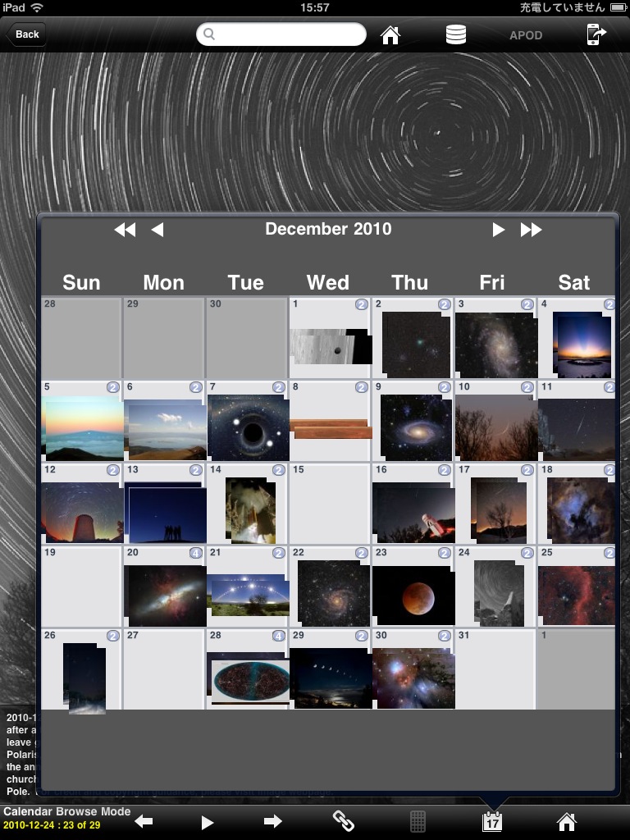Jump back one year with double-left arrows
Screen dimensions: 630x840
[125, 230]
